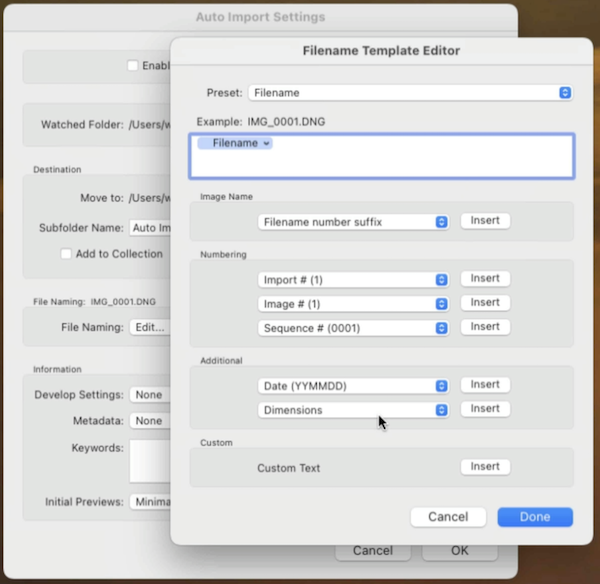
Task: Expand the Filename number suffix dropdown
Action: tap(353, 222)
